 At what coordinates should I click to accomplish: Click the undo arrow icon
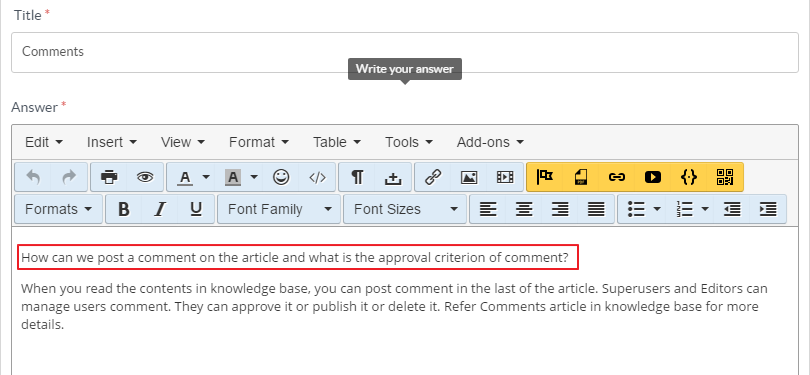pyautogui.click(x=33, y=177)
